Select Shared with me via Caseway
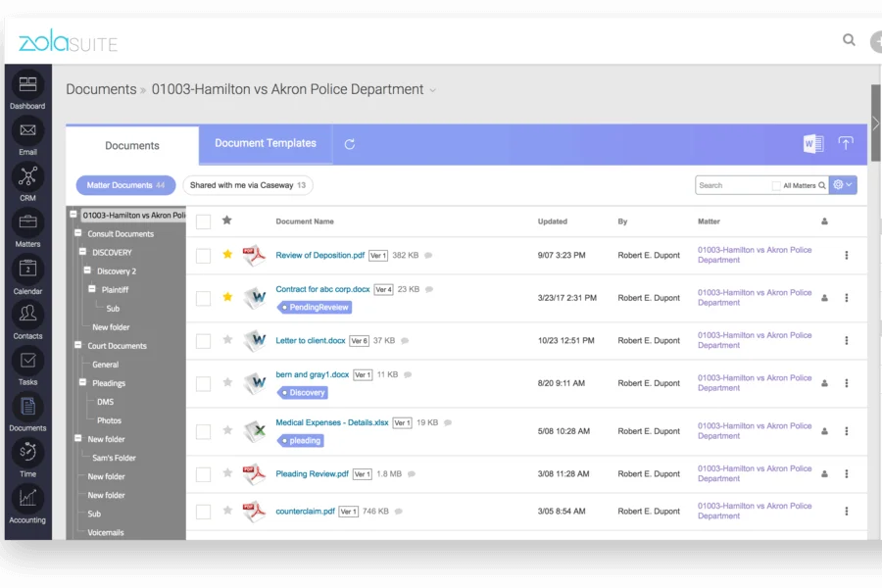The width and height of the screenshot is (882, 588). (248, 185)
